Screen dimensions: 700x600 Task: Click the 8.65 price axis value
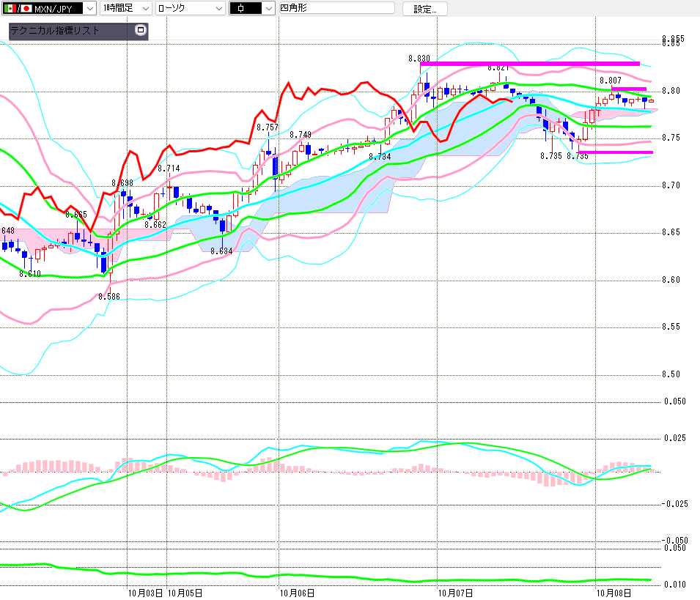pyautogui.click(x=671, y=232)
